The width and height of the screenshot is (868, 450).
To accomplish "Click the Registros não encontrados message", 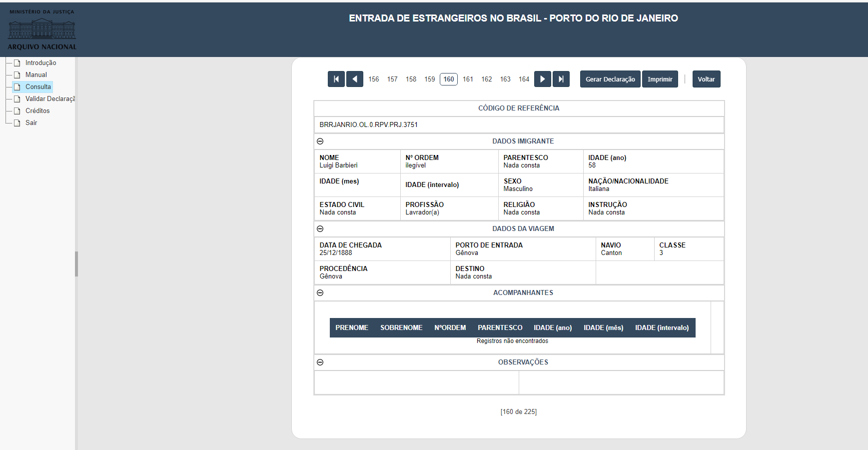I will click(x=512, y=341).
